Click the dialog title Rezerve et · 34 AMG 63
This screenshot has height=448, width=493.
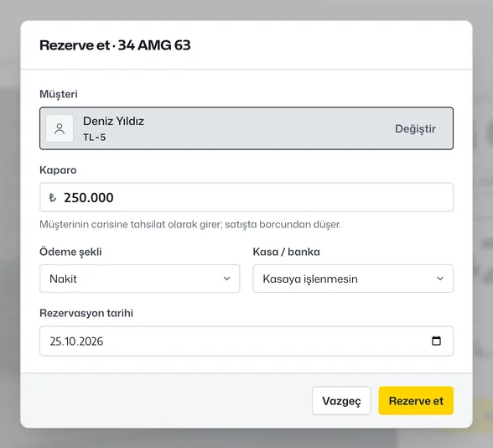click(x=115, y=45)
